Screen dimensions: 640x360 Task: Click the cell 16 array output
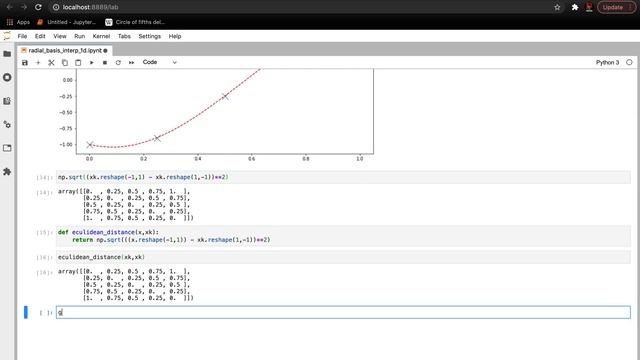(x=126, y=284)
